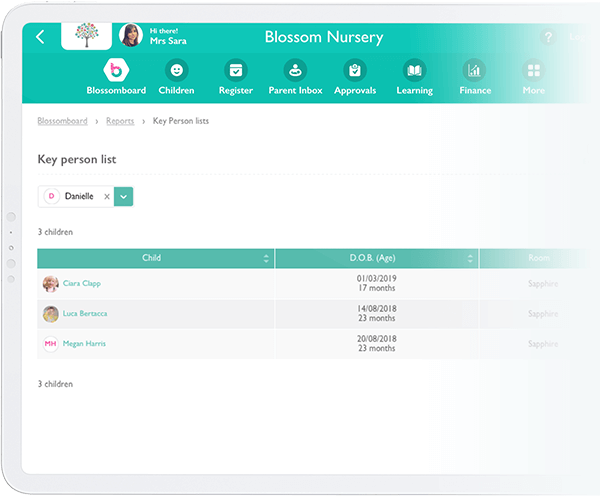
Task: Click date 01/03/2019 in Ciara's row
Action: [x=377, y=278]
